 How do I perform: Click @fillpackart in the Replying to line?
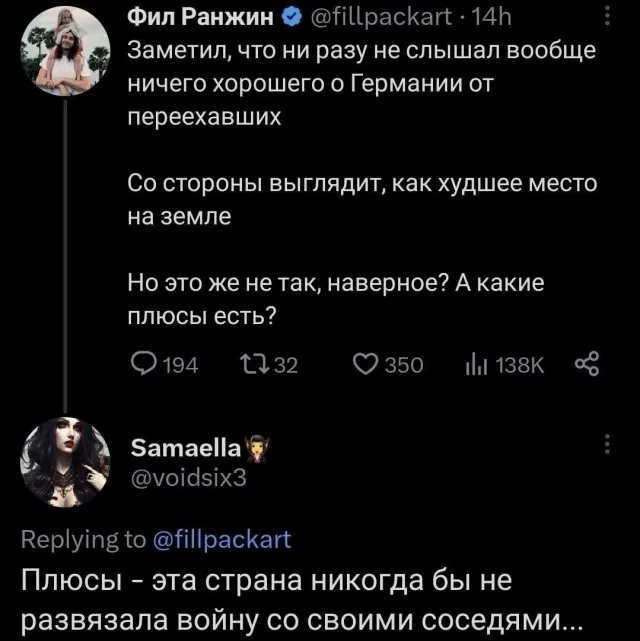220,541
